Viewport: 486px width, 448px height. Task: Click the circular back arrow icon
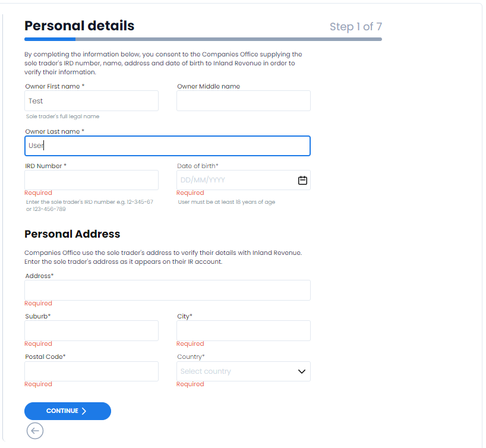(x=35, y=431)
